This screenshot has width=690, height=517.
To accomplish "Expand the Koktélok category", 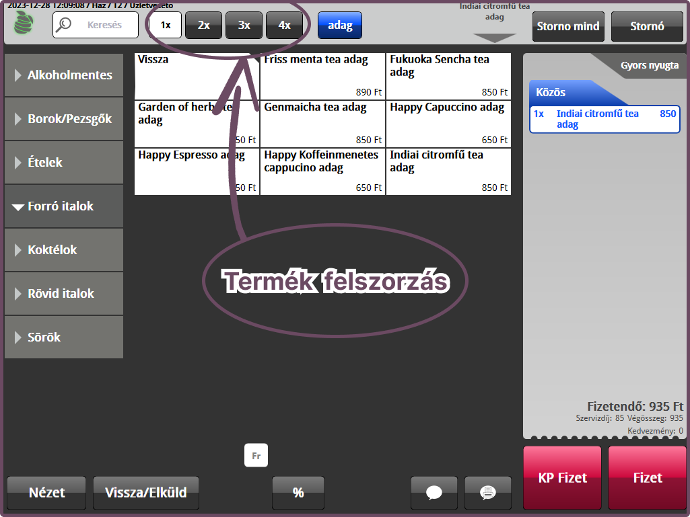I will (x=64, y=250).
